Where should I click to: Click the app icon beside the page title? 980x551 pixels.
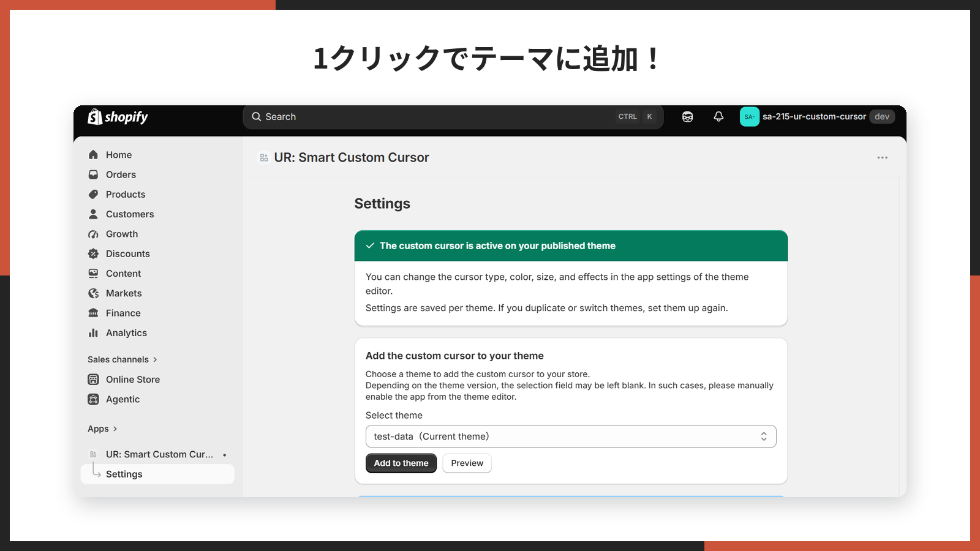tap(264, 158)
